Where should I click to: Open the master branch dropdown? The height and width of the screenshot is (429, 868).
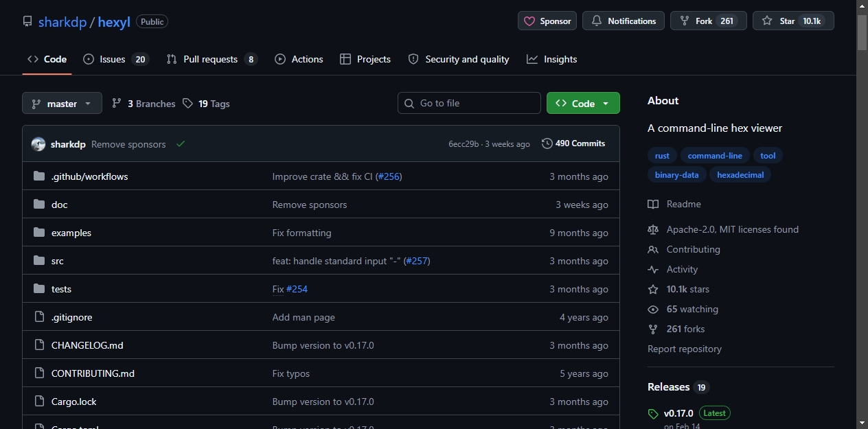[x=62, y=103]
